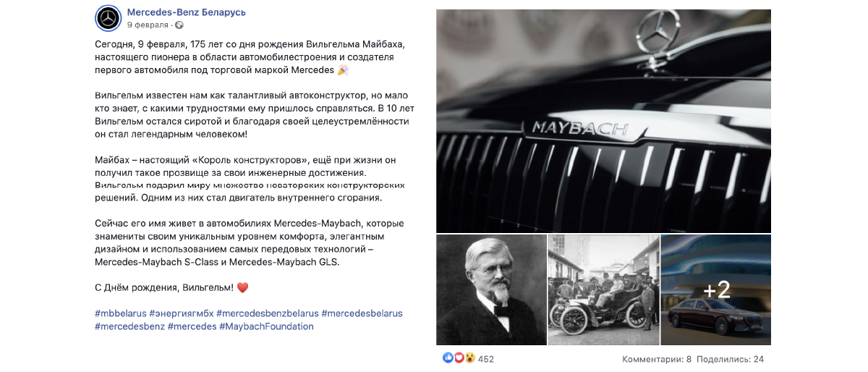This screenshot has height=372, width=868.
Task: View the large Maybach grille photo
Action: [603, 121]
